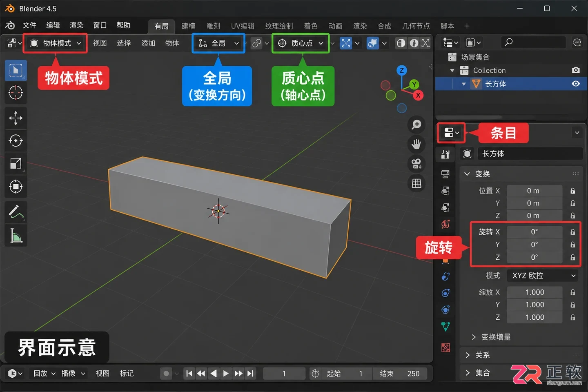Image resolution: width=588 pixels, height=392 pixels.
Task: Switch to the 几何节点 workspace tab
Action: tap(416, 26)
